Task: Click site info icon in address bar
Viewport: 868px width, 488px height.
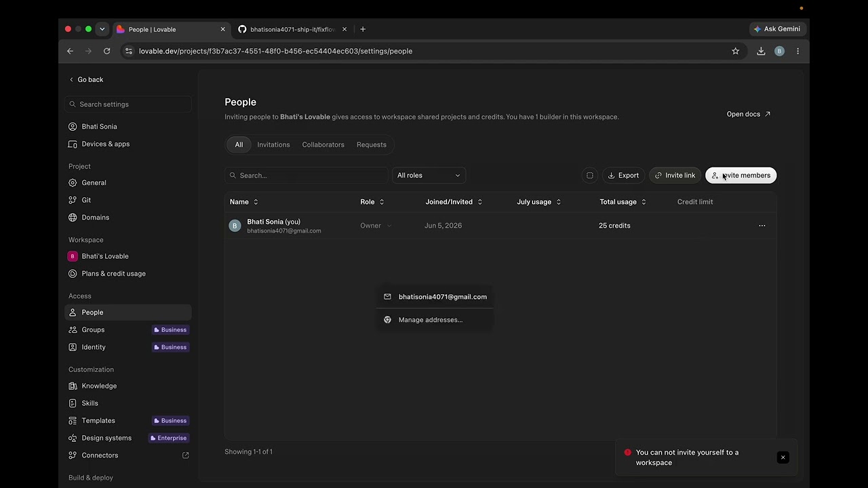Action: [x=129, y=51]
